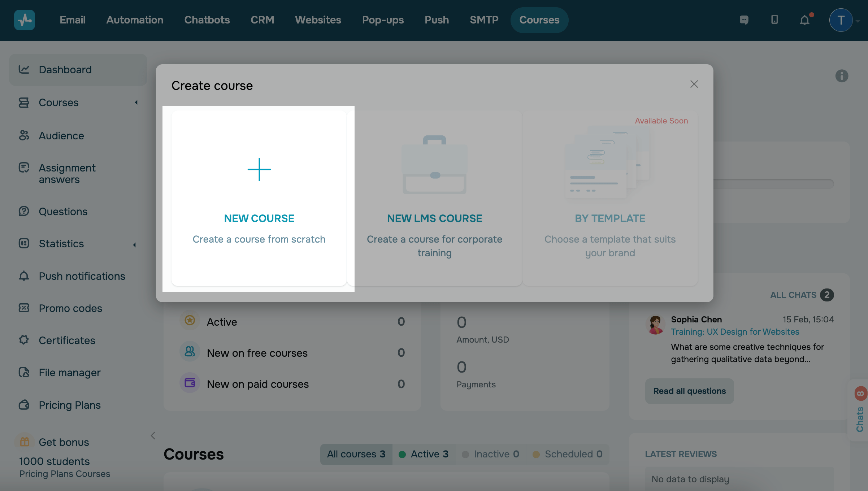Open the CRM menu item
Screen dimensions: 868x491
[x=262, y=20]
